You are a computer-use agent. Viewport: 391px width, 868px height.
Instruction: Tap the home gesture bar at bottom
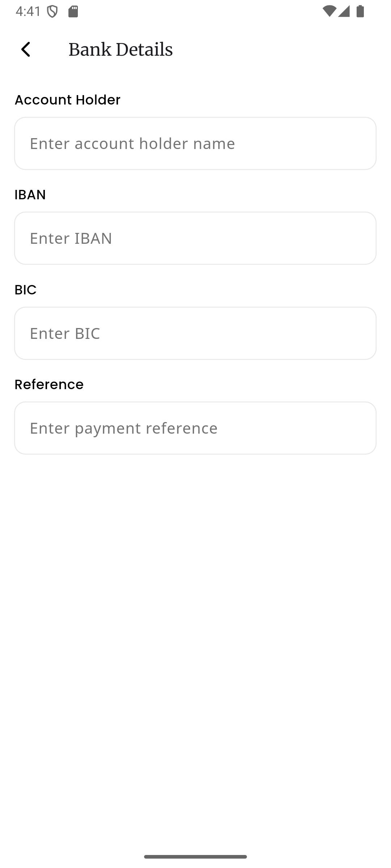[195, 856]
